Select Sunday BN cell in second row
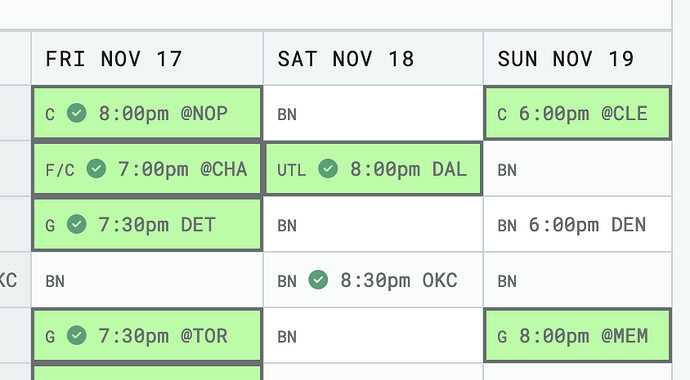The width and height of the screenshot is (690, 380). (577, 169)
